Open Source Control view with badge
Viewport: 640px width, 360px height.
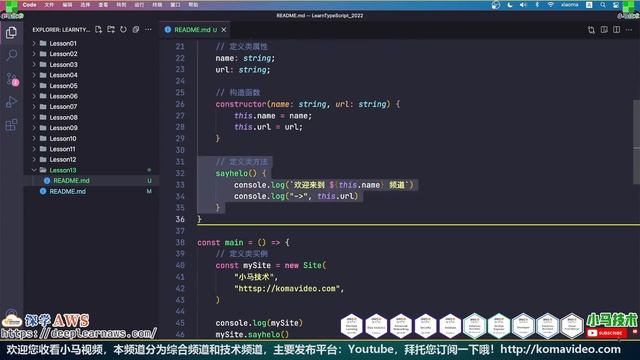click(11, 79)
